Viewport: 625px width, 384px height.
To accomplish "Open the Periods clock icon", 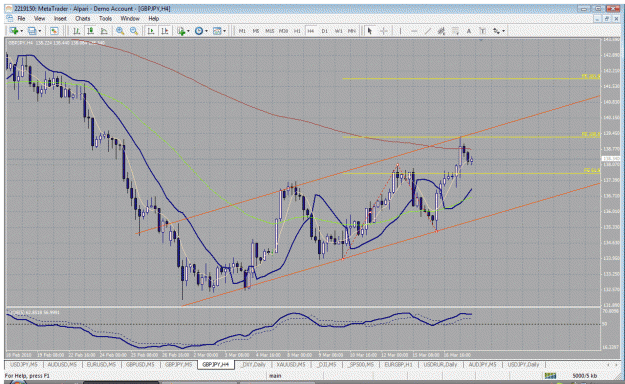I will tap(199, 31).
